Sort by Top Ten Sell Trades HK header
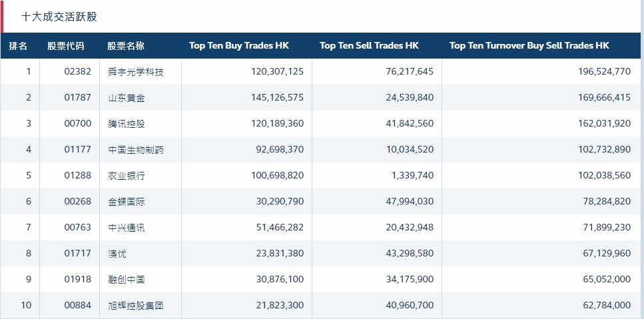 369,46
